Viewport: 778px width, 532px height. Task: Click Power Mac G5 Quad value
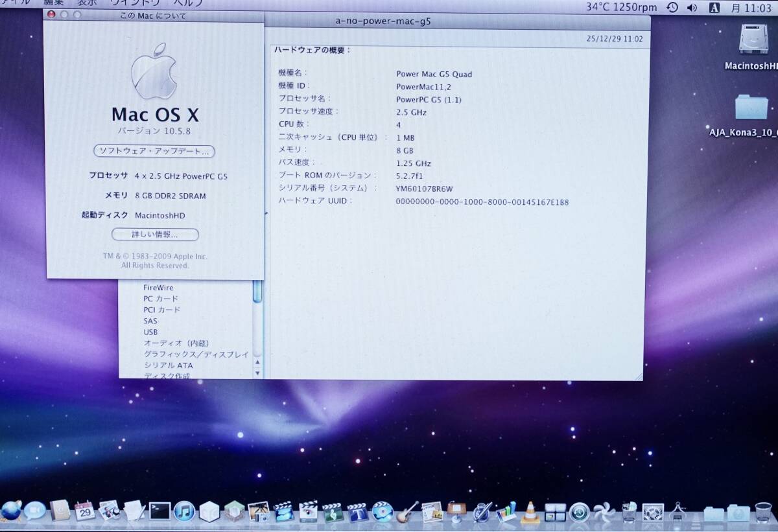pos(434,74)
